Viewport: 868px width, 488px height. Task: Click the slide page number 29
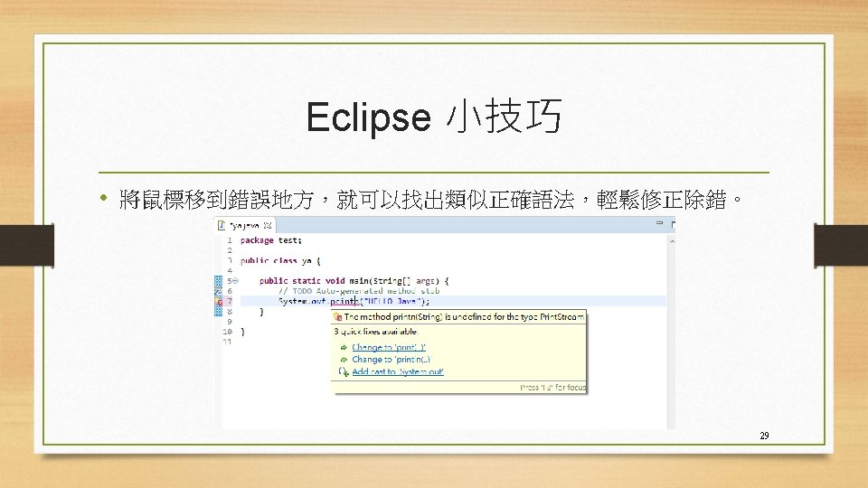[x=765, y=436]
